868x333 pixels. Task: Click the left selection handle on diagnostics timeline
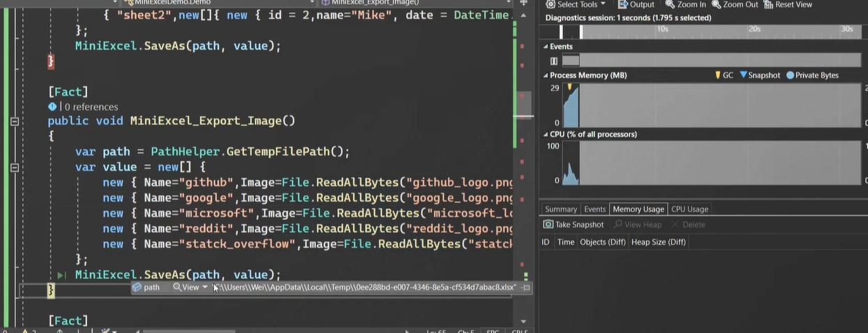[562, 31]
